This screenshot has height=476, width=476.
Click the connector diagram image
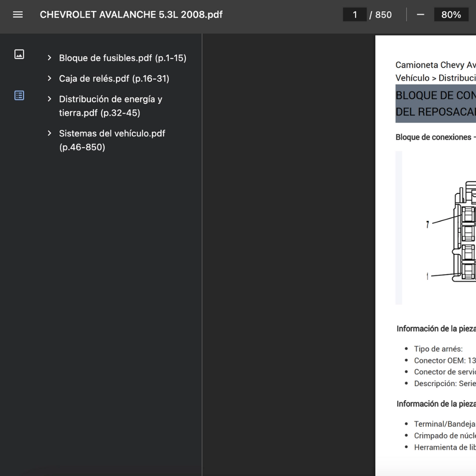450,229
